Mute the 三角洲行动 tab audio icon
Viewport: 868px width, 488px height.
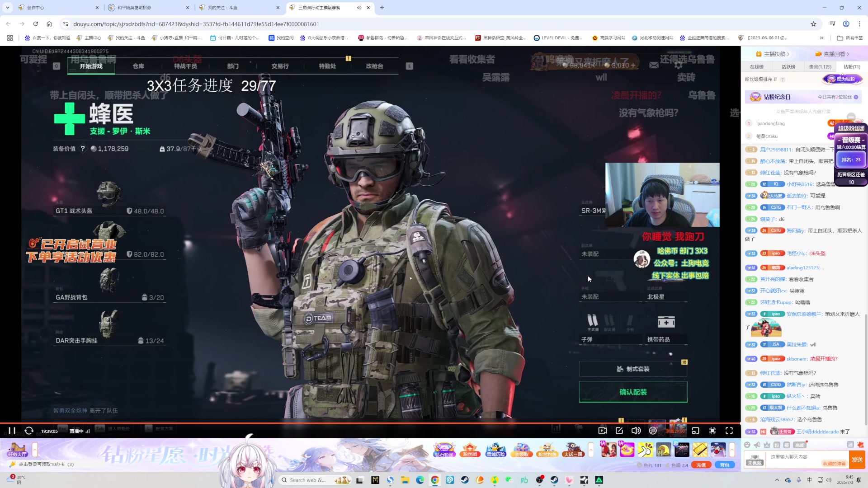point(359,8)
